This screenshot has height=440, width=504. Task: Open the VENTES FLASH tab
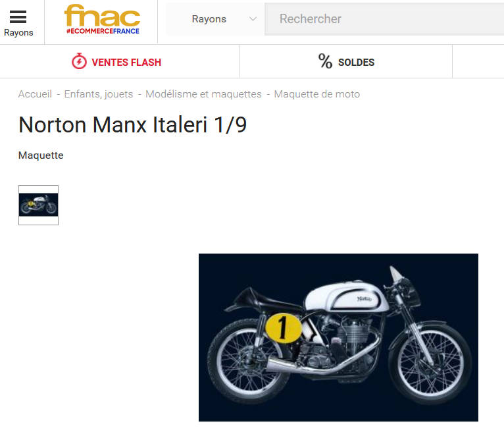[120, 61]
